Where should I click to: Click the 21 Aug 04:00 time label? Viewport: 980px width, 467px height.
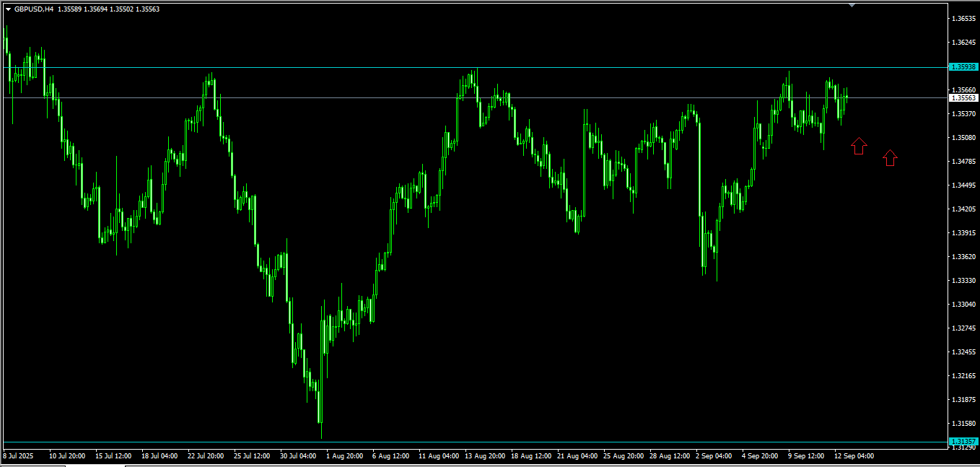pos(577,456)
